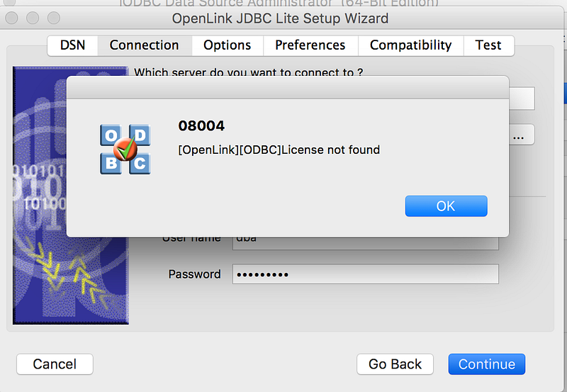The height and width of the screenshot is (392, 567).
Task: Click the error dialog's title bar
Action: (x=288, y=87)
